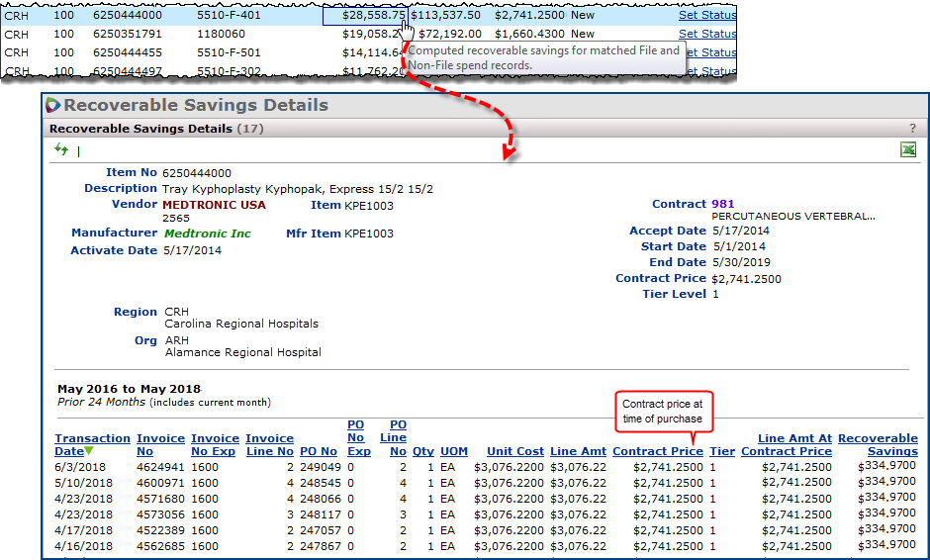Sort by the Line Amt column header

578,451
